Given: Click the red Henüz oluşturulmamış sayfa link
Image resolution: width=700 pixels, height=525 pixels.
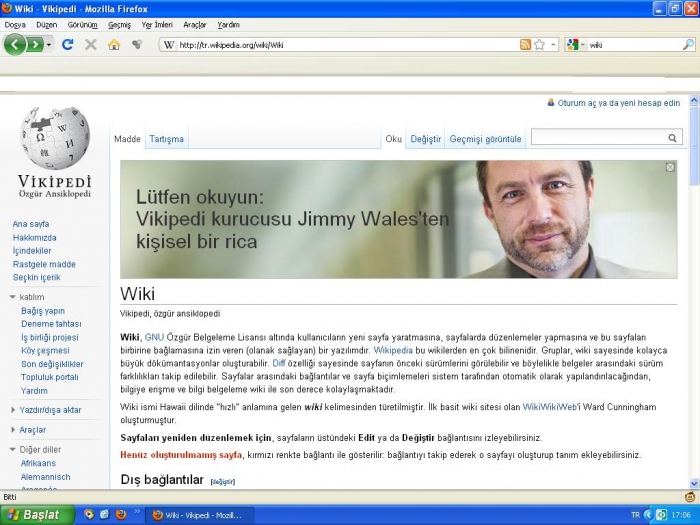Looking at the screenshot, I should pos(181,455).
